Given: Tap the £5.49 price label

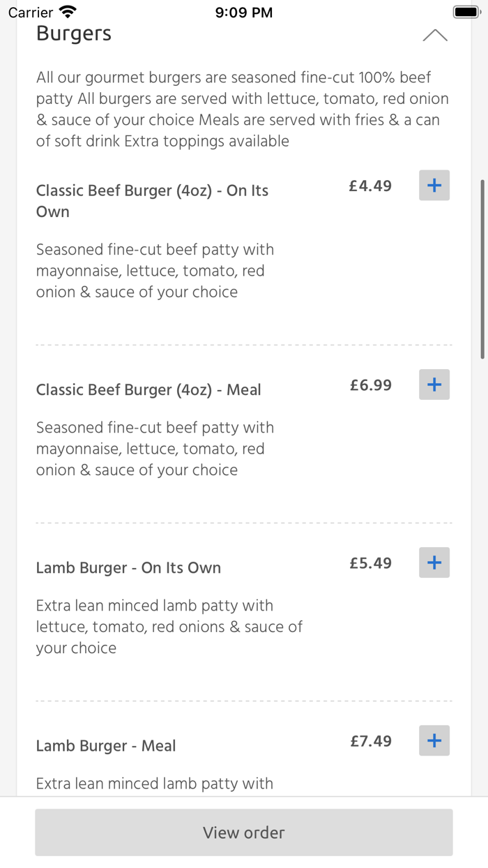Looking at the screenshot, I should coord(371,562).
